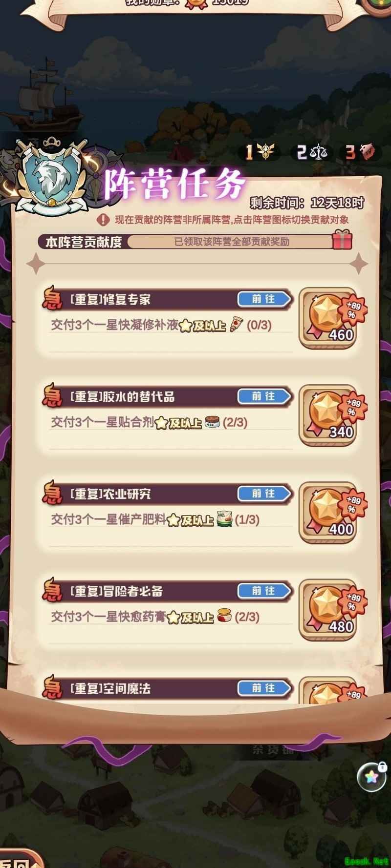The height and width of the screenshot is (868, 391).
Task: Select the third-ranked red faction icon
Action: (x=362, y=152)
